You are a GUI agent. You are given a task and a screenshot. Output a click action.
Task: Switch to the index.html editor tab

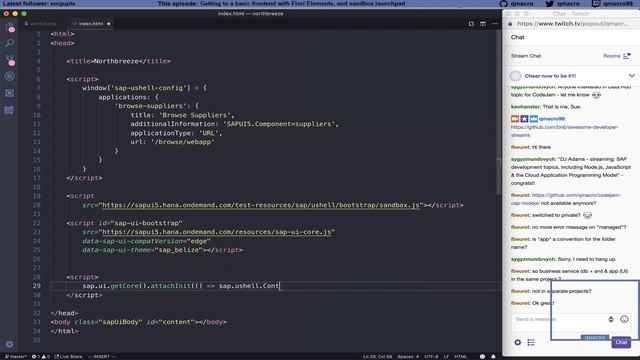(x=91, y=24)
